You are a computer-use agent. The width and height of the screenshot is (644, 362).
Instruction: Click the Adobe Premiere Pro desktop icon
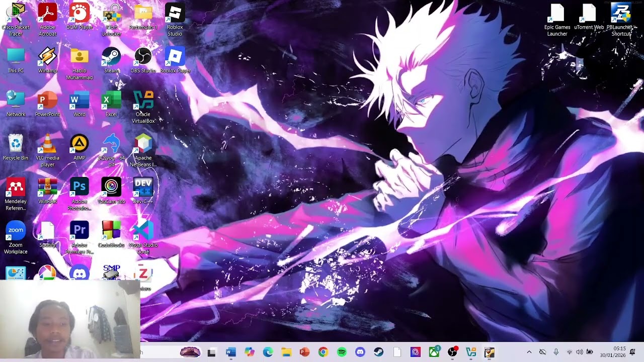(79, 238)
